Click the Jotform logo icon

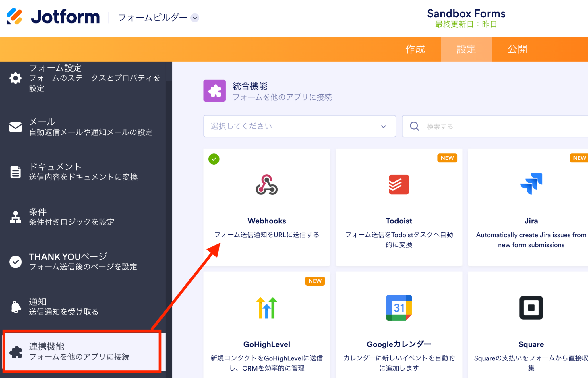coord(14,17)
